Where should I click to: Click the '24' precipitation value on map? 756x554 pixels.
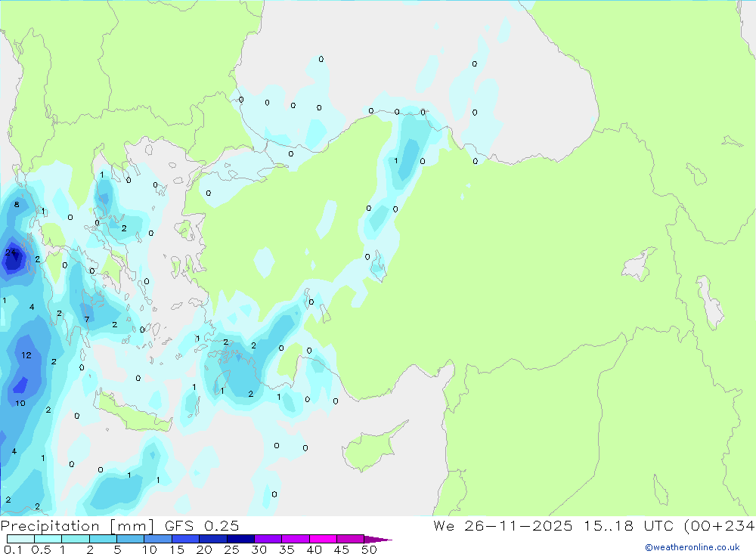coord(10,252)
